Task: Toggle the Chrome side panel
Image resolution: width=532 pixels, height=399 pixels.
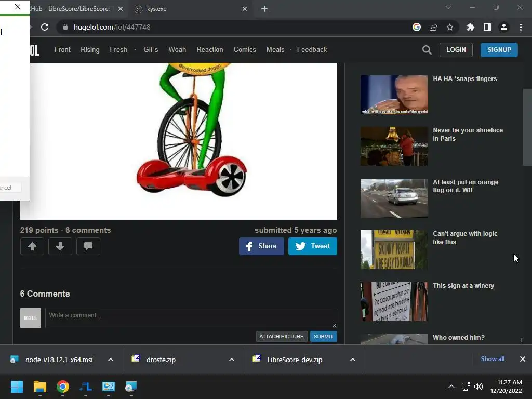Action: [x=487, y=27]
